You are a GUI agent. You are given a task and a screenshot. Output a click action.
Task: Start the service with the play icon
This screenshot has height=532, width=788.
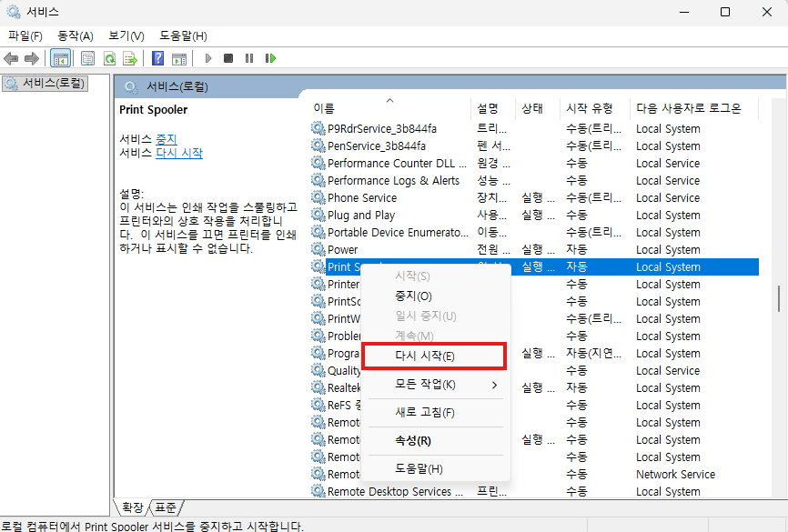(207, 57)
